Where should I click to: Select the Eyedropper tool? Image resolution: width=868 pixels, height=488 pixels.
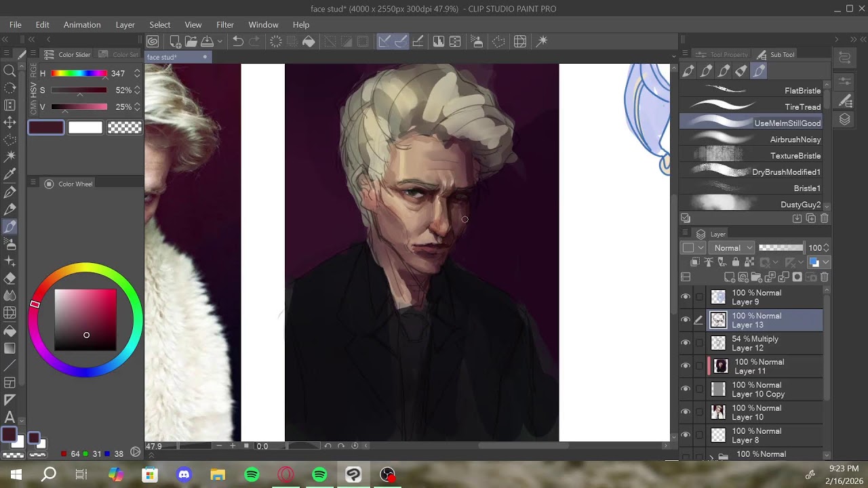(x=10, y=174)
